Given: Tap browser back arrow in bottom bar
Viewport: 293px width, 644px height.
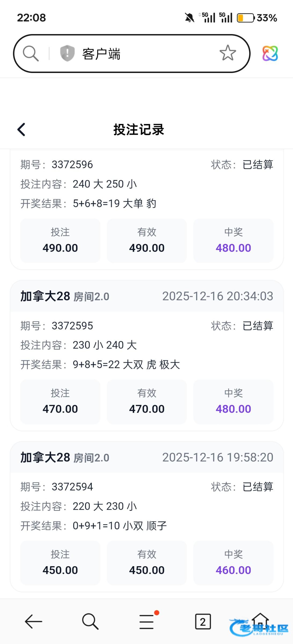Looking at the screenshot, I should click(34, 621).
